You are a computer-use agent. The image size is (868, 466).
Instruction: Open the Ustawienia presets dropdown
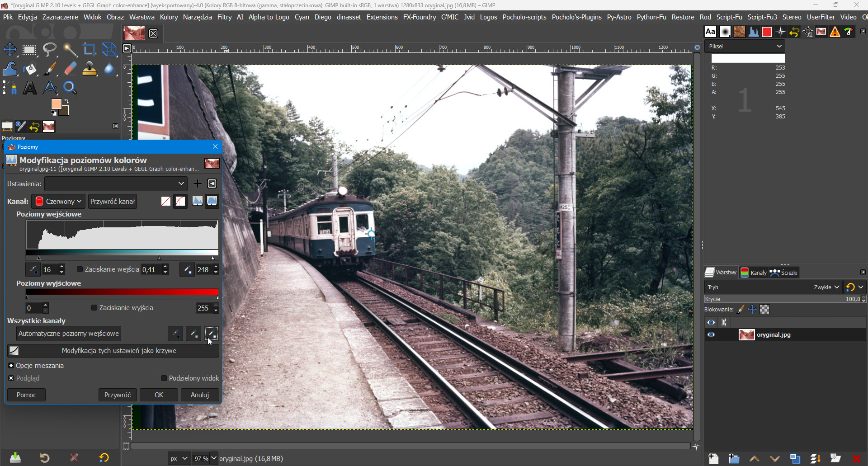click(116, 184)
